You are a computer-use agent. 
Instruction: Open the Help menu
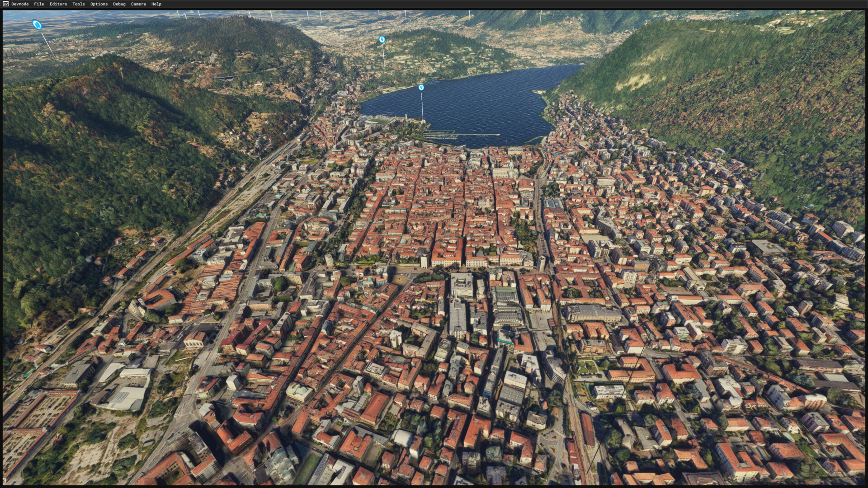[156, 4]
